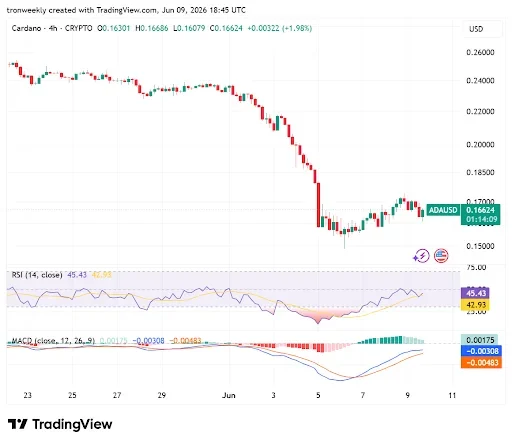Click the 0.18500 price axis label
The image size is (512, 444).
[x=480, y=172]
